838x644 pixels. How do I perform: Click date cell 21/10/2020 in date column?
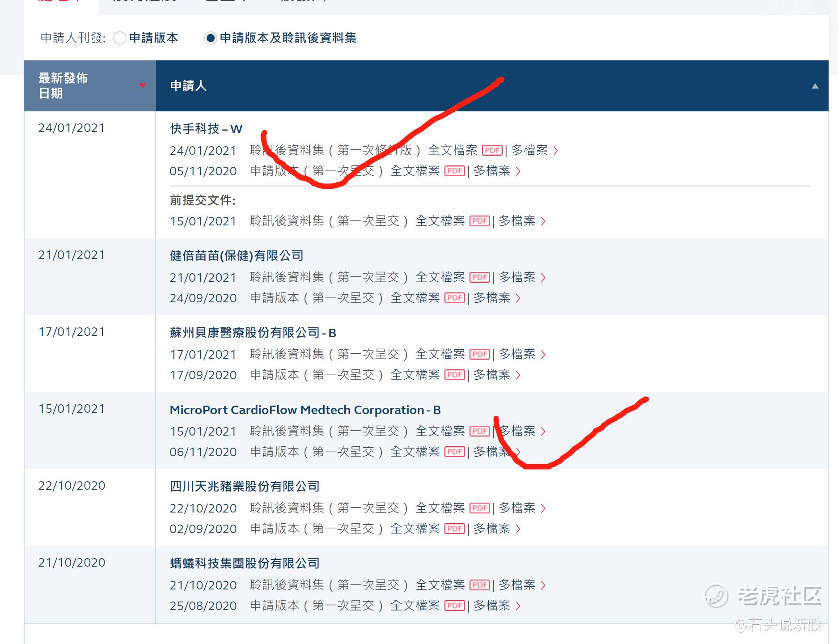[72, 563]
